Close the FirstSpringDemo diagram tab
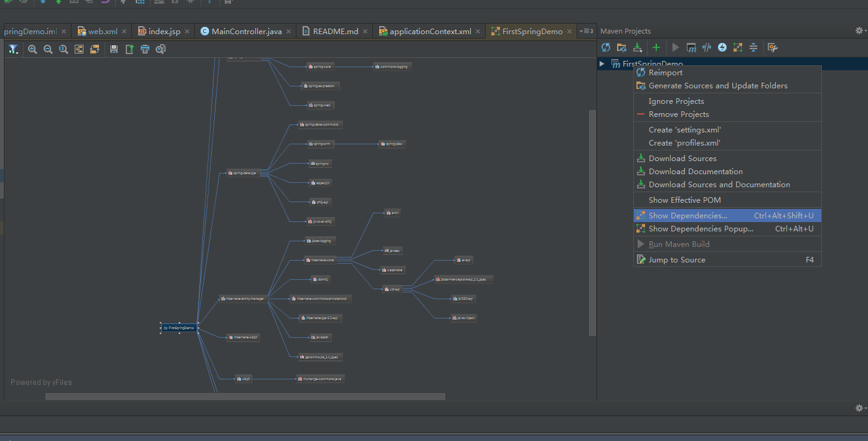Screen dimensions: 868x441 (x=570, y=31)
